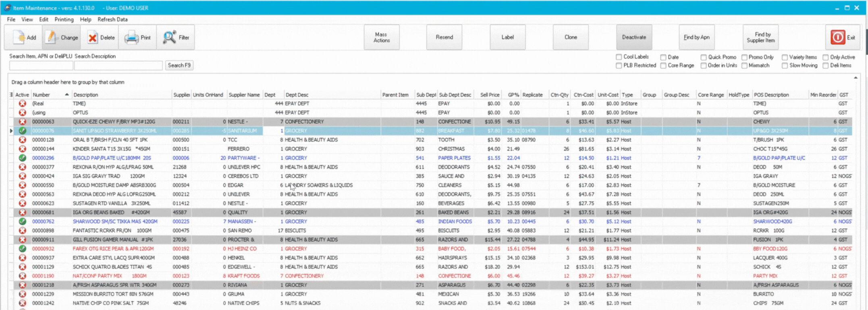Enable the Mixmatch checkbox

(744, 65)
